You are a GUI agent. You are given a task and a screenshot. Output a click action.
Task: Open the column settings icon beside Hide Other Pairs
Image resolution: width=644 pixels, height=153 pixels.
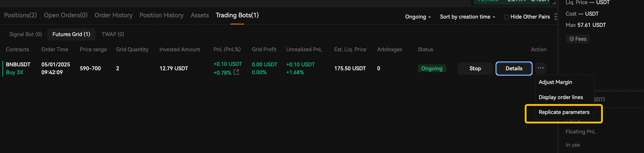(555, 17)
